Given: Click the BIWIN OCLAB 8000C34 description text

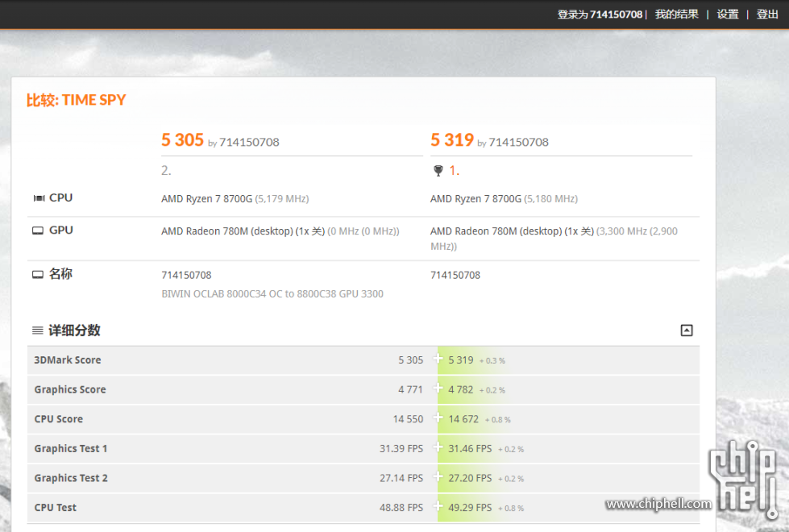Looking at the screenshot, I should point(272,294).
